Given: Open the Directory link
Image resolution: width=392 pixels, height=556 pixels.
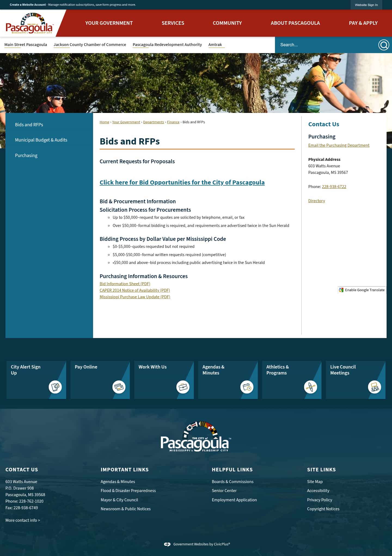Looking at the screenshot, I should [x=317, y=201].
